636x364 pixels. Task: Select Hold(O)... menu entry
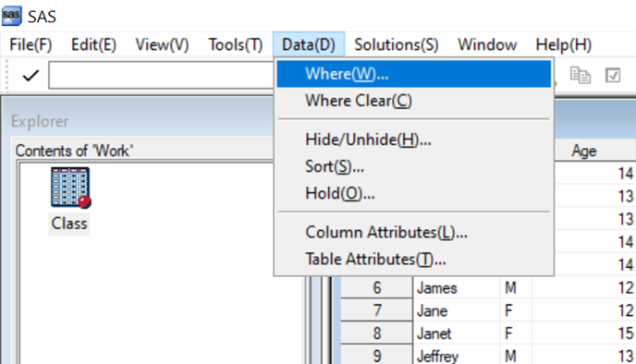pos(414,193)
